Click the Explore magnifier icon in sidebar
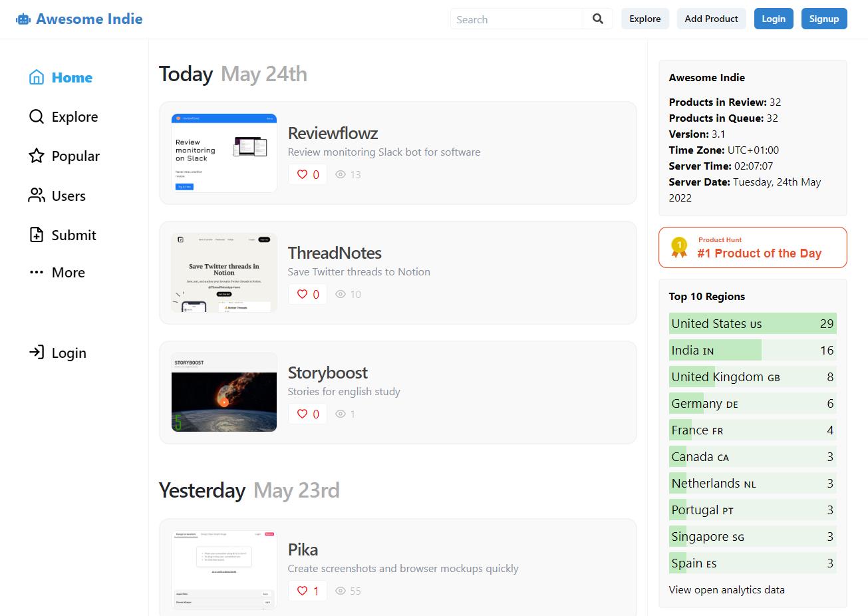The width and height of the screenshot is (868, 616). [37, 117]
